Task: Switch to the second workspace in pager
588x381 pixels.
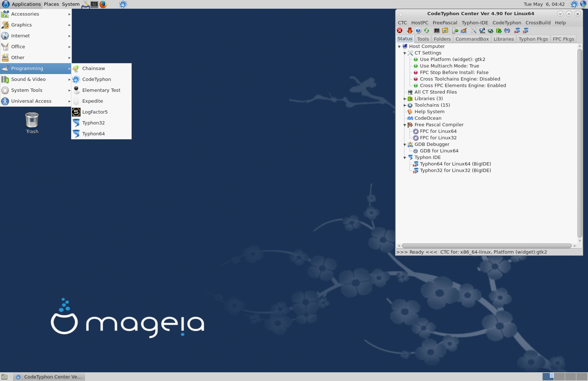Action: [559, 377]
